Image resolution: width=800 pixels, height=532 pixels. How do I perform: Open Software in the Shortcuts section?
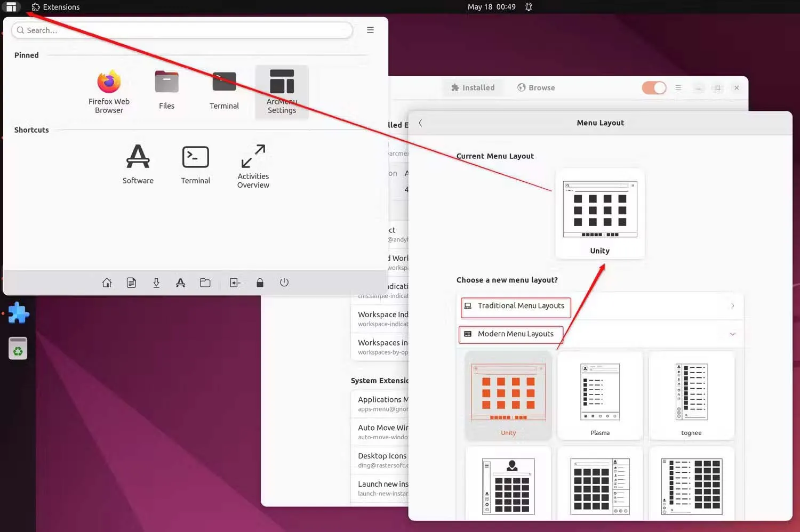tap(138, 164)
